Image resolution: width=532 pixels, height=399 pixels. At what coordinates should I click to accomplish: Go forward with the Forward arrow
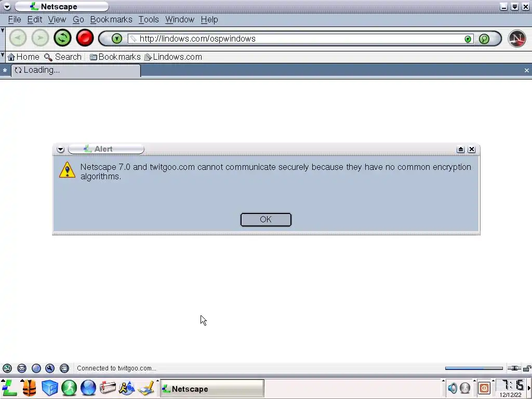pyautogui.click(x=40, y=37)
